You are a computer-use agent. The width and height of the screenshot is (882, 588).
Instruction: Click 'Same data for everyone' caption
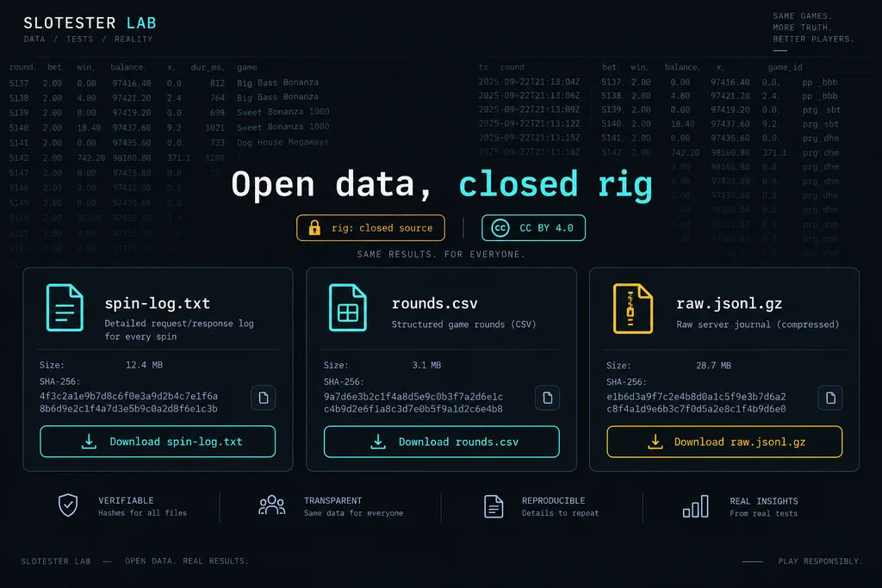353,513
